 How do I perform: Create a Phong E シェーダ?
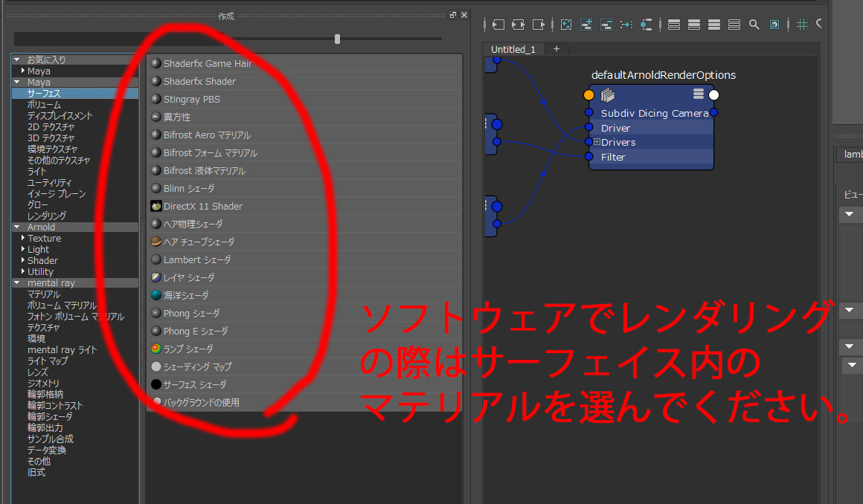pos(304,331)
